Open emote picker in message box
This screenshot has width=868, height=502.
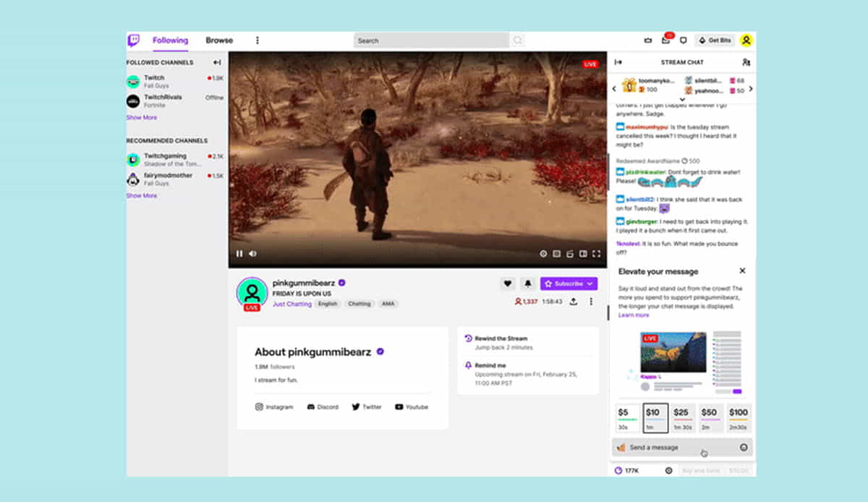tap(744, 448)
